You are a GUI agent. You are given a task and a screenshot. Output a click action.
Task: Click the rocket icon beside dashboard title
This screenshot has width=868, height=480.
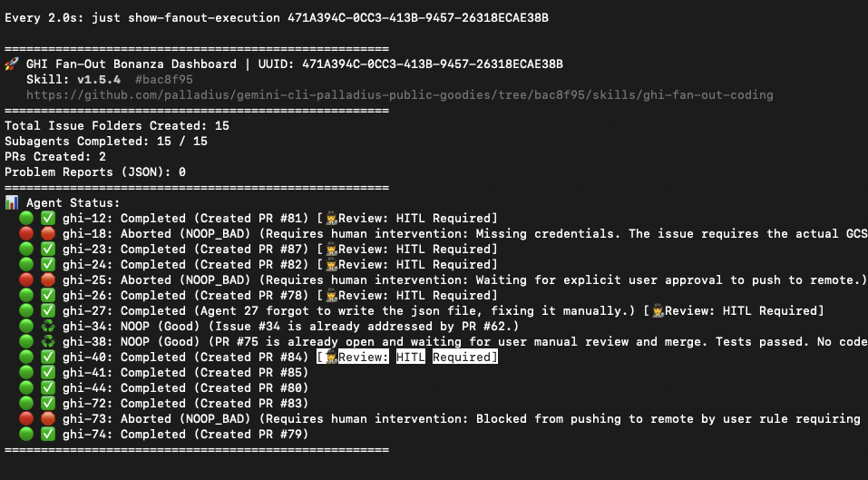tap(12, 64)
